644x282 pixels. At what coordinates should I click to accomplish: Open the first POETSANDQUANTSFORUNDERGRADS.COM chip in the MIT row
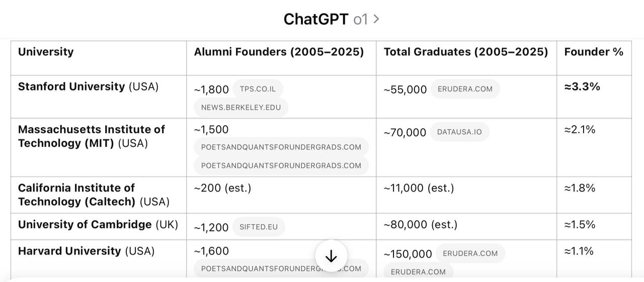pyautogui.click(x=281, y=147)
